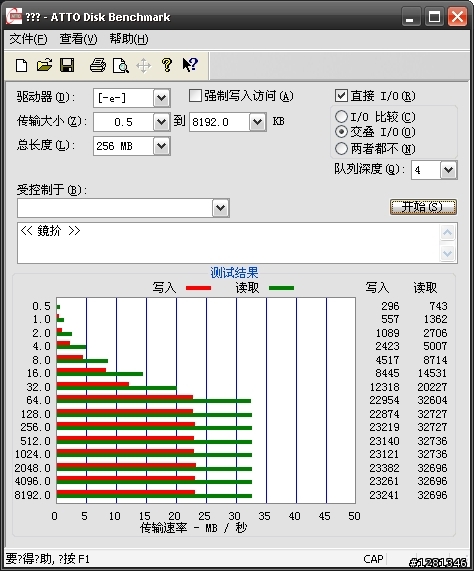
Task: Click the 开始(S) start button
Action: [x=423, y=207]
